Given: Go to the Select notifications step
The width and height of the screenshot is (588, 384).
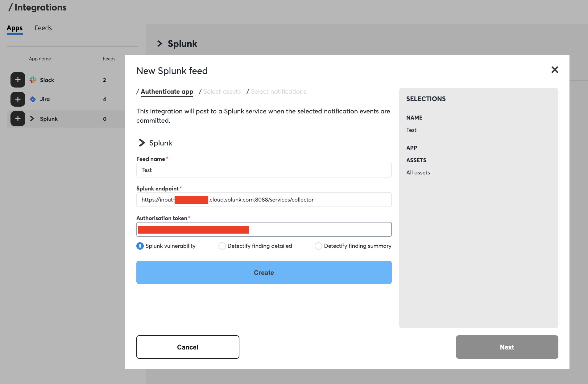Looking at the screenshot, I should 279,92.
